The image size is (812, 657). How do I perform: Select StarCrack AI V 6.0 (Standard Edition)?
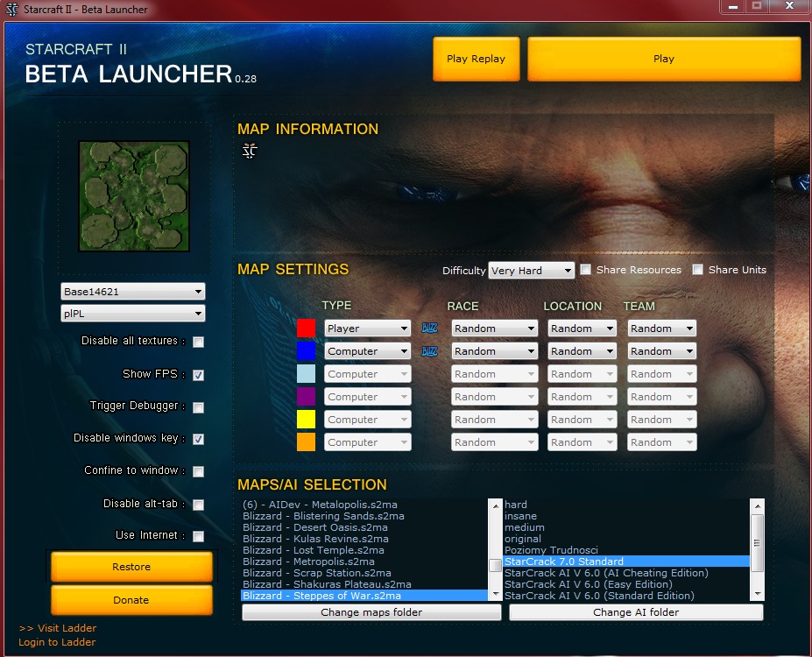[x=626, y=596]
